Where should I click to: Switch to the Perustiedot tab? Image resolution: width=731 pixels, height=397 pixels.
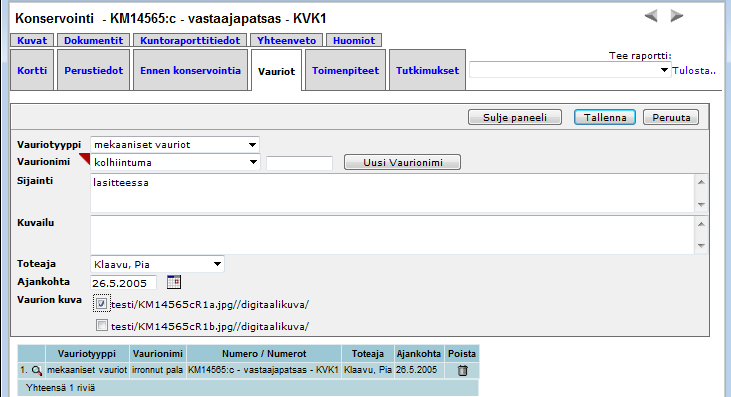click(93, 70)
